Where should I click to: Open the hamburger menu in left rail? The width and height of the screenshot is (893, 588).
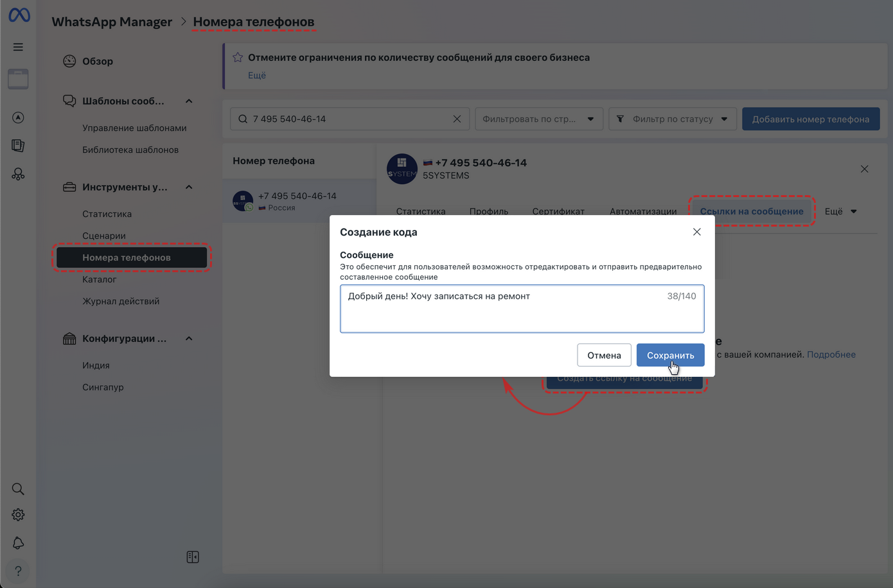[x=18, y=47]
